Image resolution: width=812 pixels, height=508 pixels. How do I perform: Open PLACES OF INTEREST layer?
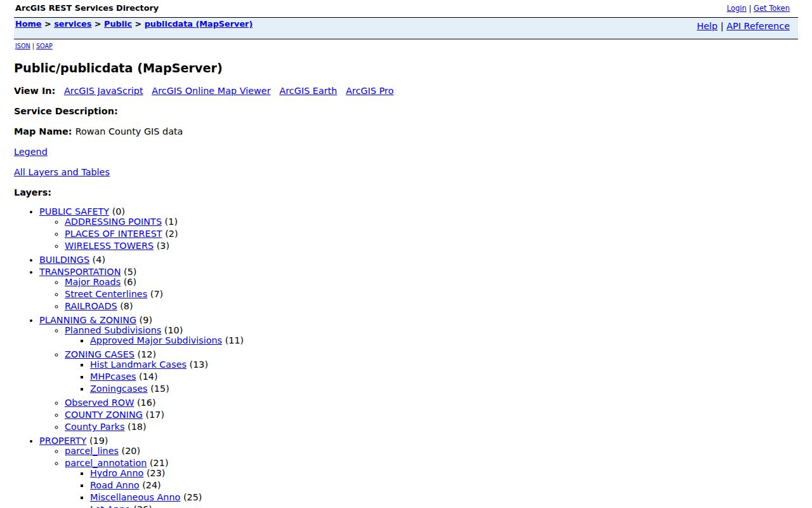(114, 234)
